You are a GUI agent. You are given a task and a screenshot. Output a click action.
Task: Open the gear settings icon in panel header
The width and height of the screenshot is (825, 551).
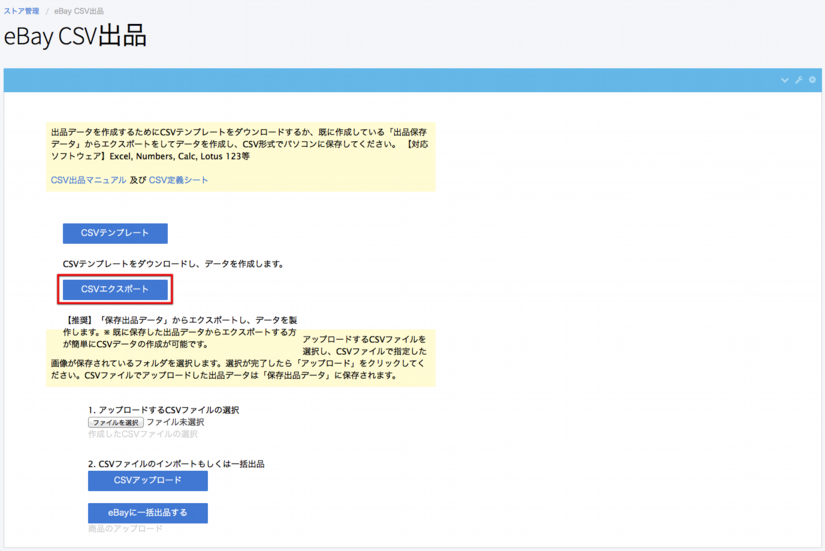(x=812, y=80)
